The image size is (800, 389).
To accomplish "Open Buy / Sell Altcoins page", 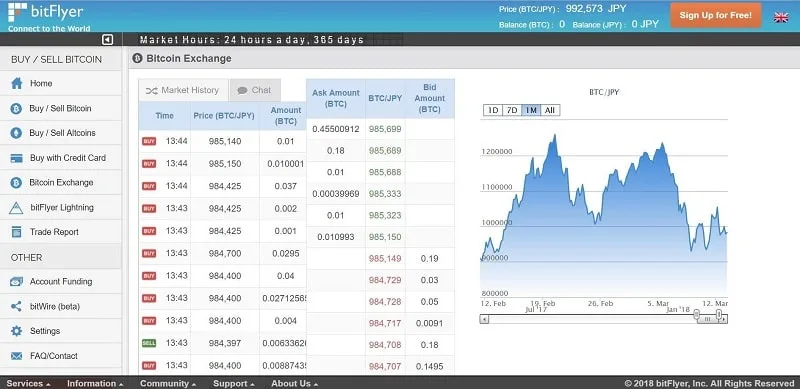I will coord(61,133).
